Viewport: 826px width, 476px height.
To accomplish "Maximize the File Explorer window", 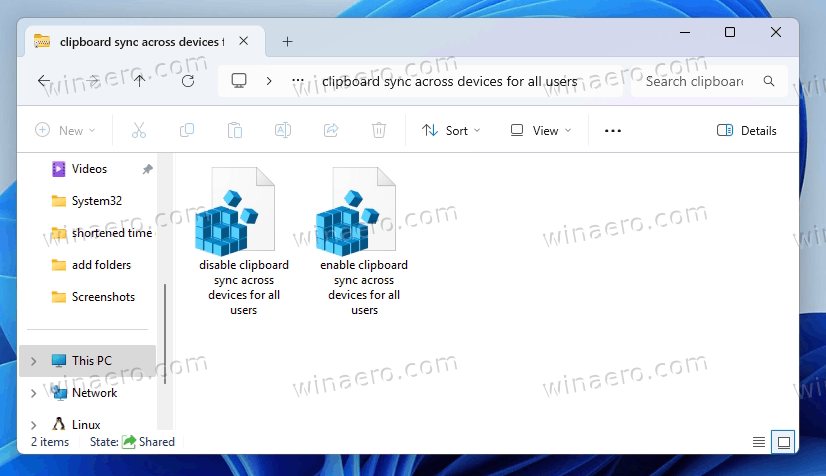I will (730, 32).
